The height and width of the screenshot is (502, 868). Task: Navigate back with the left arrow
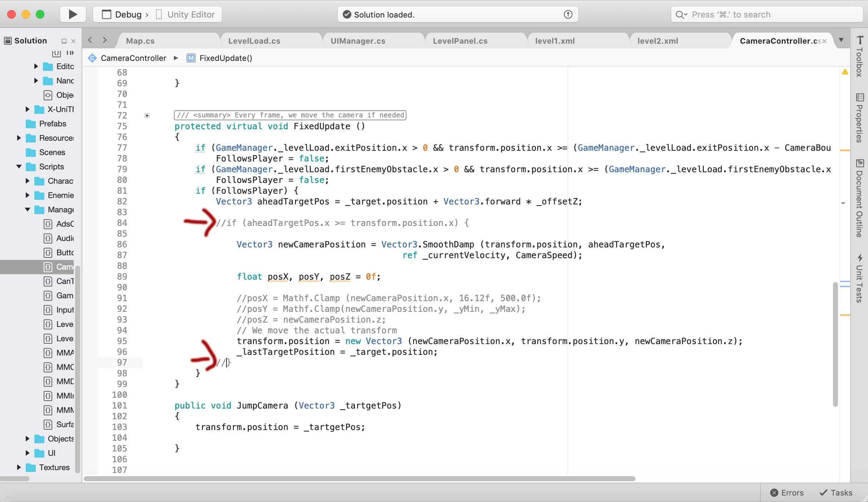pyautogui.click(x=90, y=40)
